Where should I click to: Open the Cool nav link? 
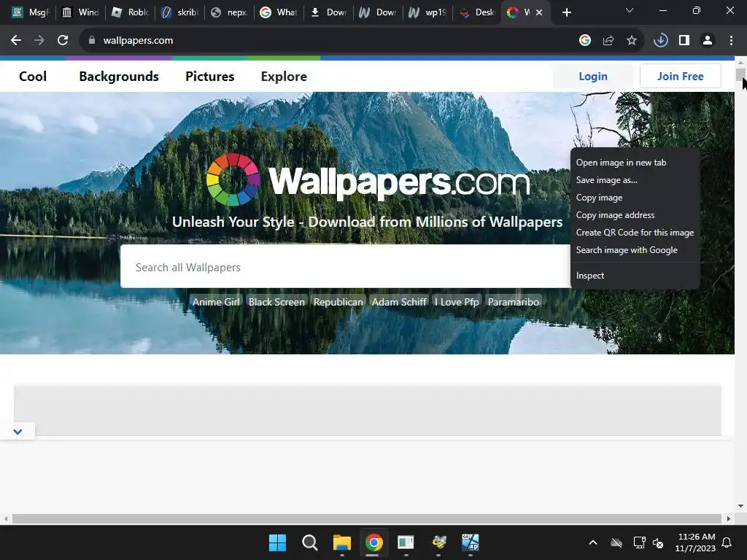click(33, 76)
